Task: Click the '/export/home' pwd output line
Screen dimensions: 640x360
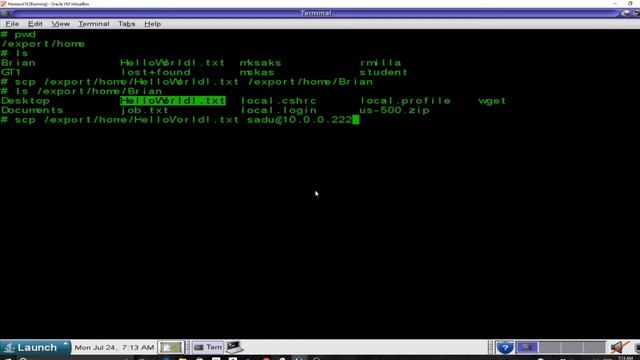Action: [43, 44]
